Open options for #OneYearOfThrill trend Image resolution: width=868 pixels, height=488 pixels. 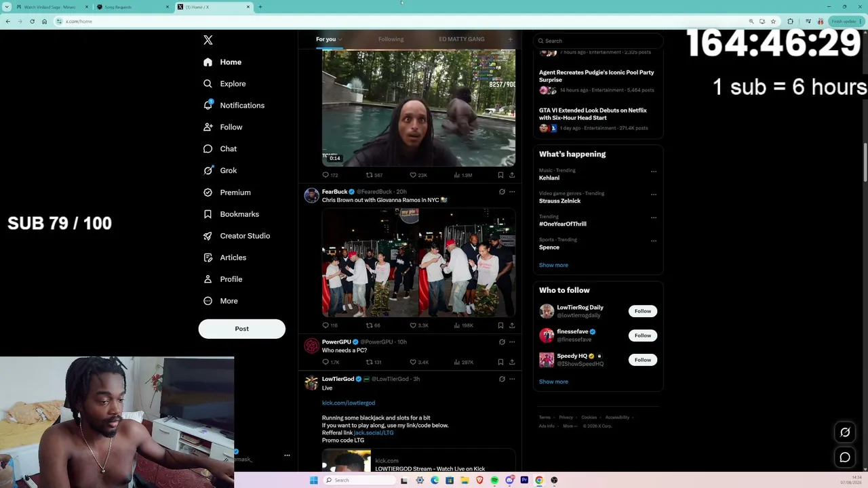click(x=654, y=218)
